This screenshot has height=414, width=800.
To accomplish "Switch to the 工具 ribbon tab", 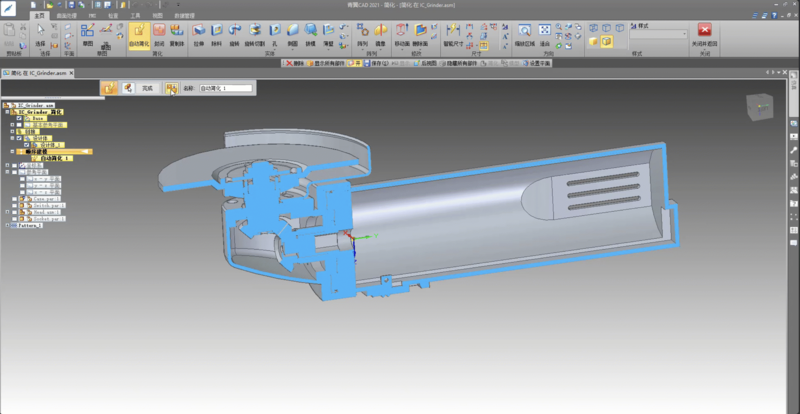I will coord(135,17).
